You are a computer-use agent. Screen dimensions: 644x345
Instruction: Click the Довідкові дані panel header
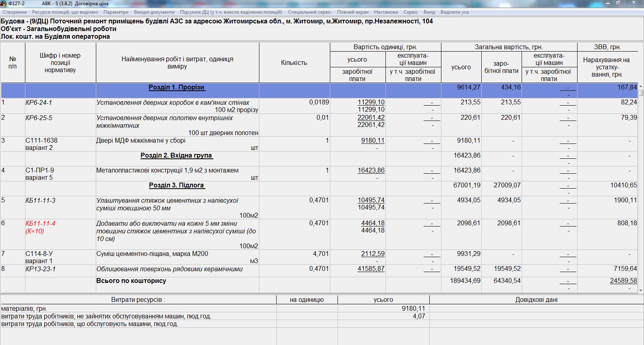536,300
